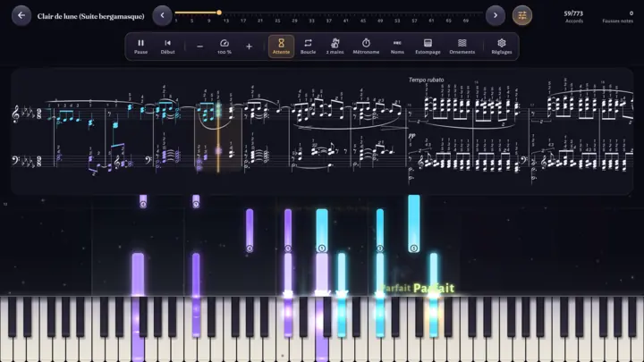Pause playback

tap(140, 46)
